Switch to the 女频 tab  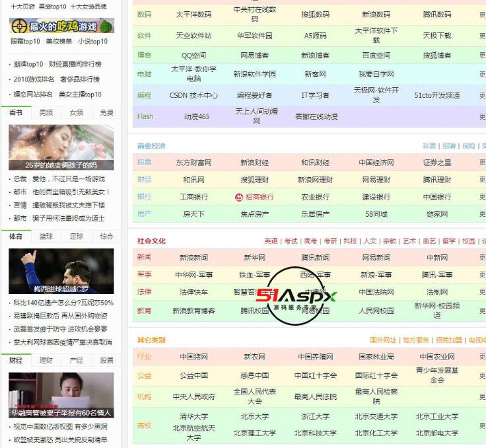pyautogui.click(x=77, y=112)
